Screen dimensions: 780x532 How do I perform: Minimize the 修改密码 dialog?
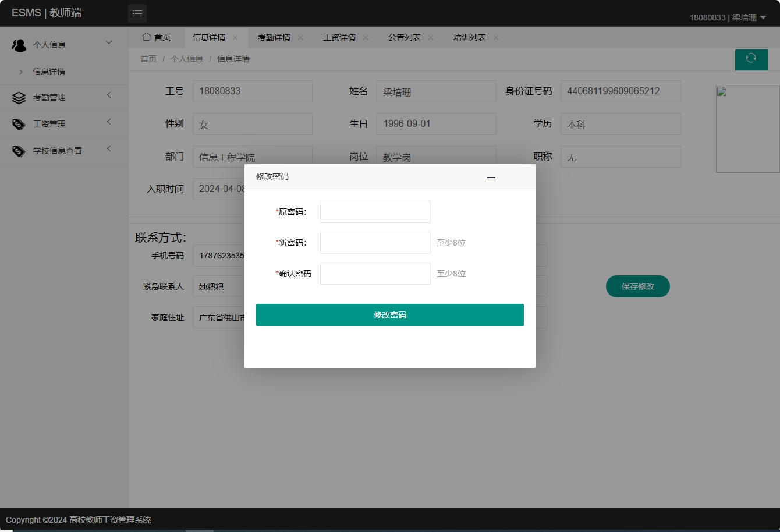tap(491, 177)
